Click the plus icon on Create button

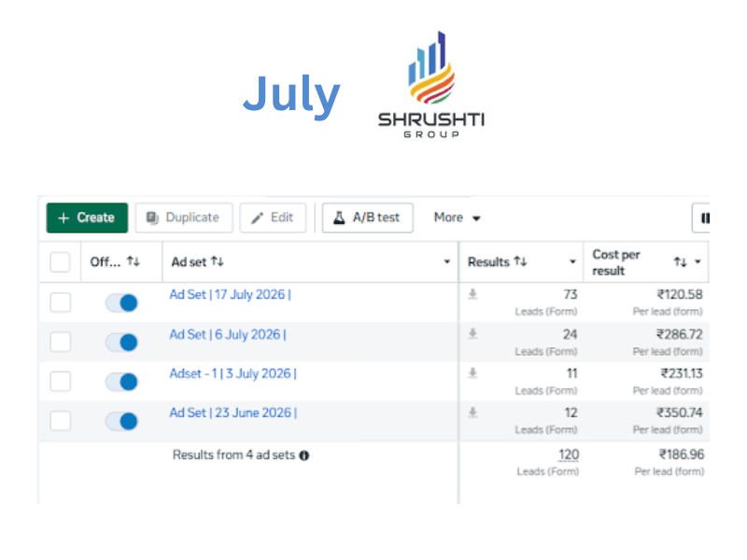pyautogui.click(x=63, y=218)
